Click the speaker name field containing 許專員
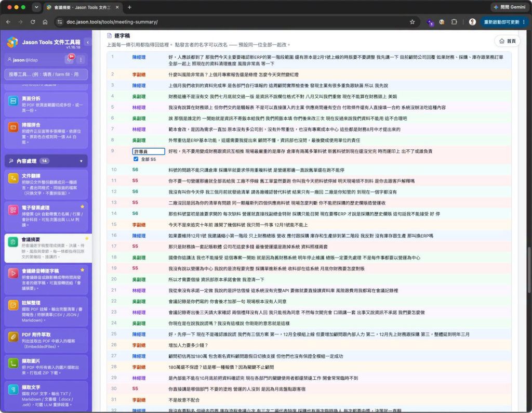The height and width of the screenshot is (413, 532). tap(149, 151)
